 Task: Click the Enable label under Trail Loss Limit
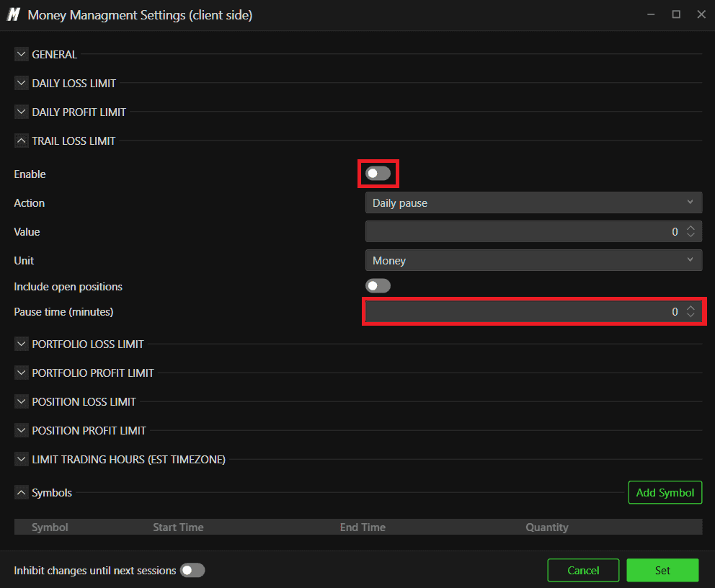[x=30, y=174]
